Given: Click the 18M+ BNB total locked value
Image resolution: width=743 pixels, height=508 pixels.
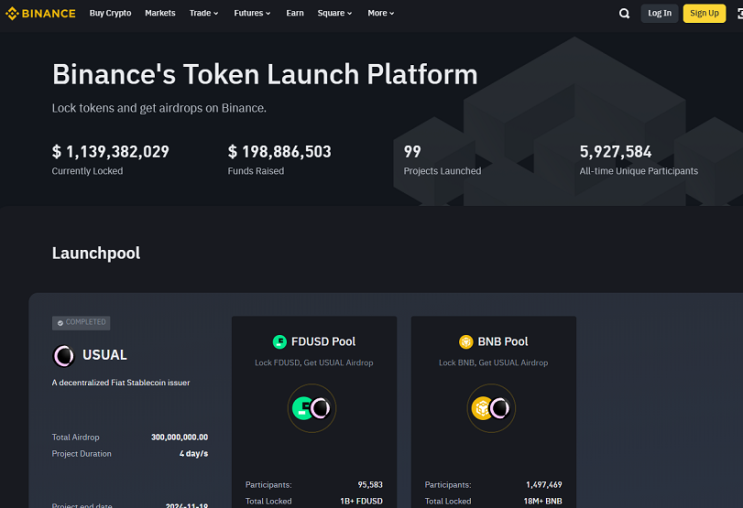Looking at the screenshot, I should [543, 501].
